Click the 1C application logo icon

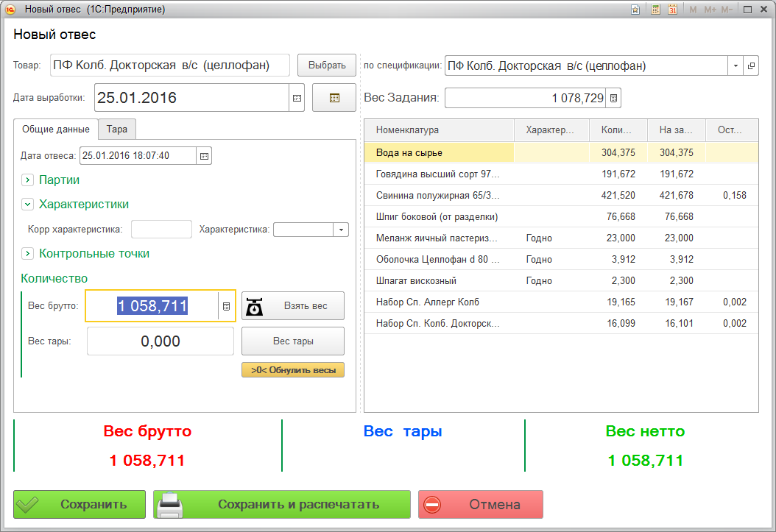10,10
